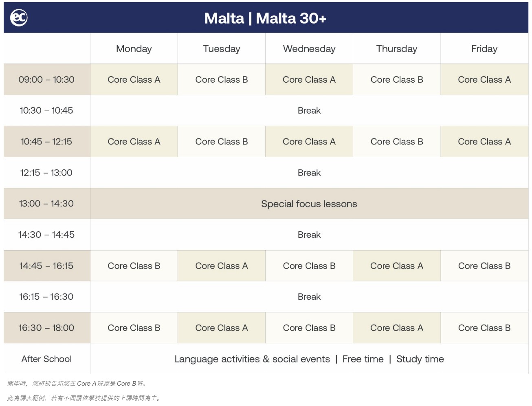Select the Friday column header
The width and height of the screenshot is (532, 406).
click(484, 49)
